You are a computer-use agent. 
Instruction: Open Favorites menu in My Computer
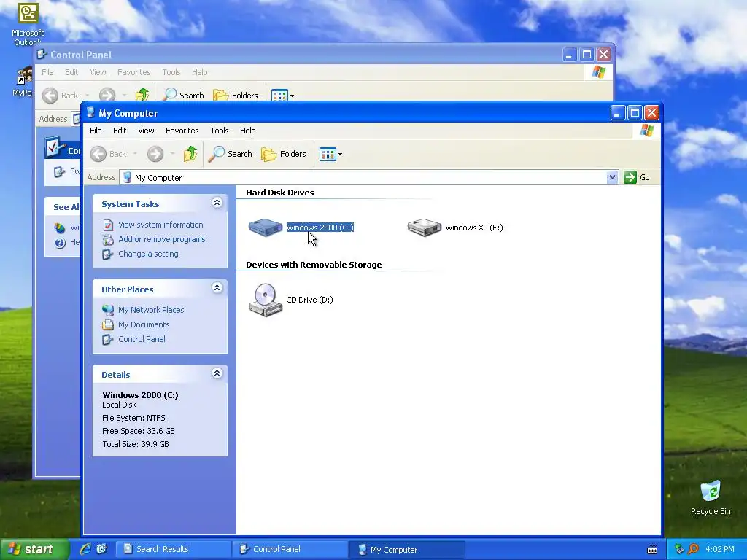pos(182,131)
